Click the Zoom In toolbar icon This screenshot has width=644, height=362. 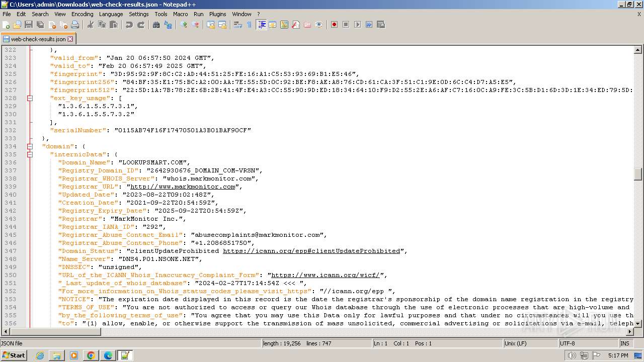(x=184, y=25)
